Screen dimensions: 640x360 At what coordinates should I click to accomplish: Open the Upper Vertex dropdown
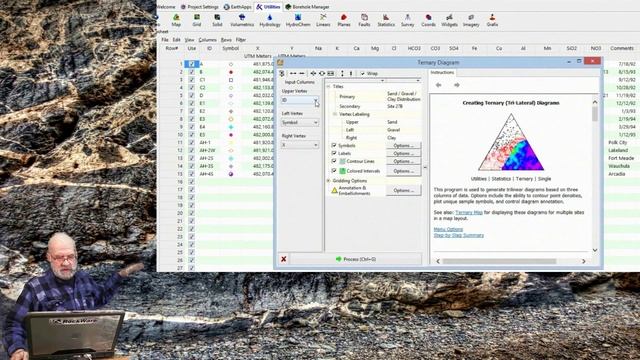click(x=300, y=100)
